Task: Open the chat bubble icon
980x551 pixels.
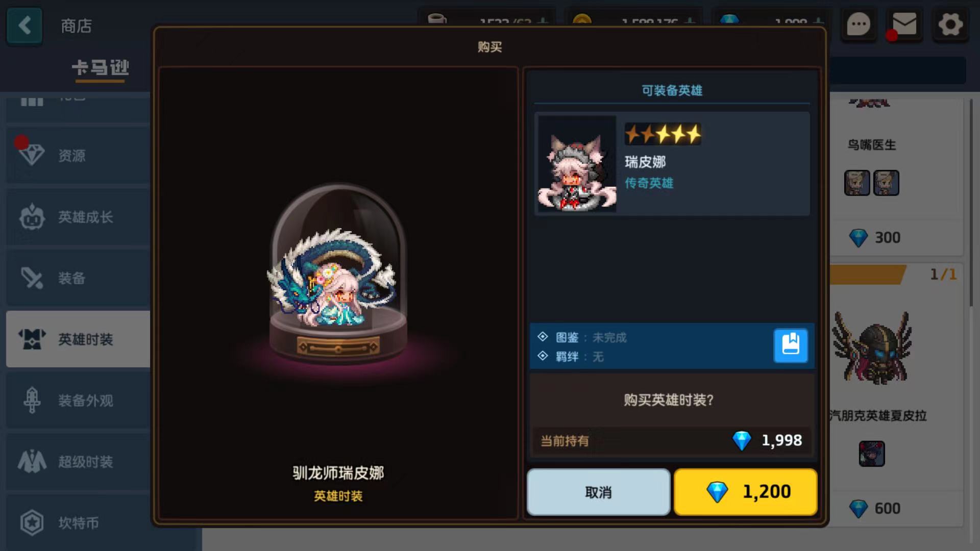Action: (859, 24)
